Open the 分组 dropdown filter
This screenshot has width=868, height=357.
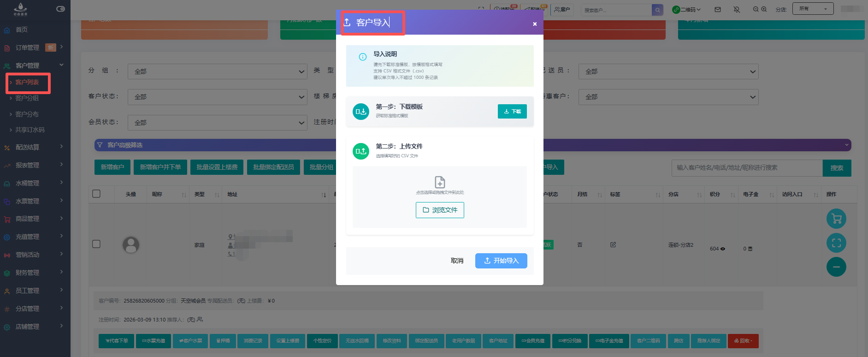(x=218, y=71)
